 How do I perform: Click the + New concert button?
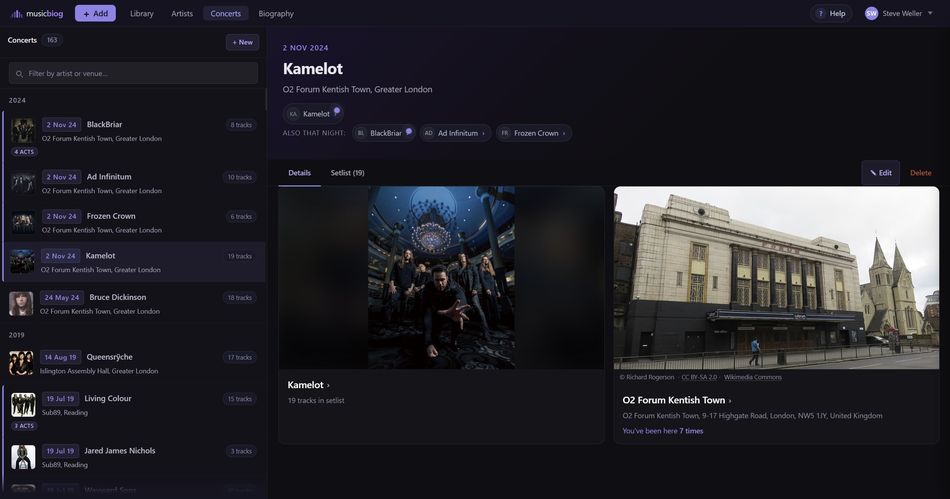pos(242,42)
